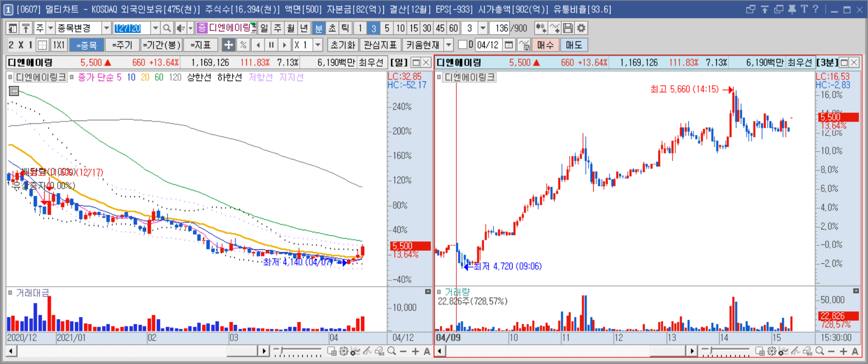Viewport: 868px width, 364px height.
Task: Click the crosshair move tool icon
Action: 228,45
